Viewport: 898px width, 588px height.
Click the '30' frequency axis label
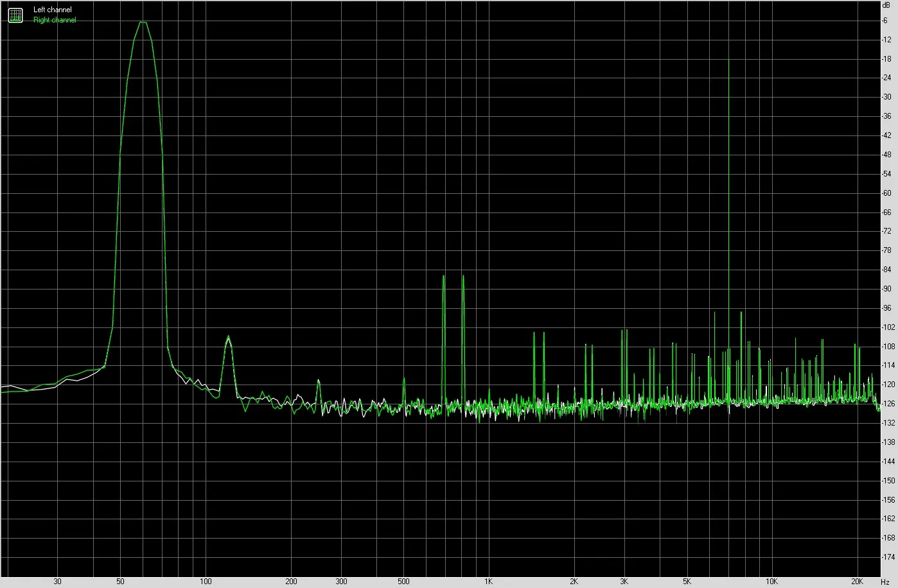coord(58,582)
